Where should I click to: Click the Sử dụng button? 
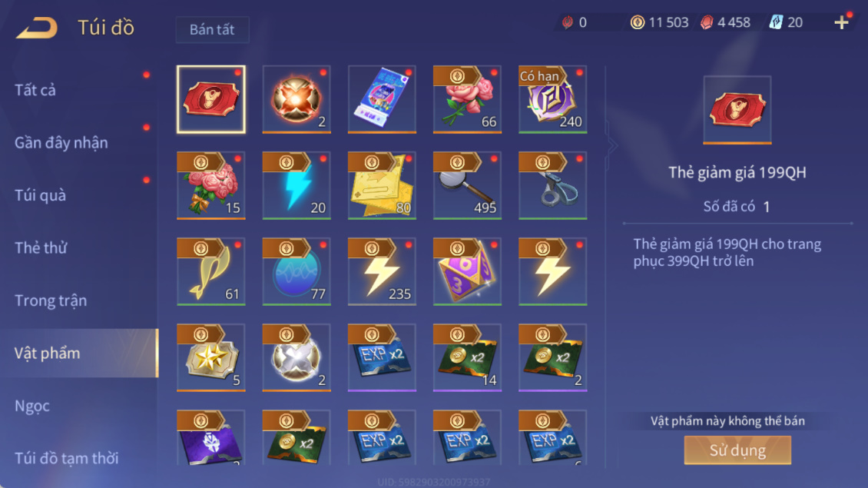pos(737,450)
